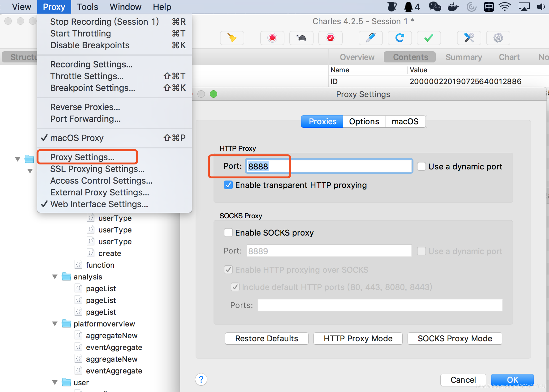The height and width of the screenshot is (392, 549).
Task: Click the blue pen compose icon
Action: [370, 38]
